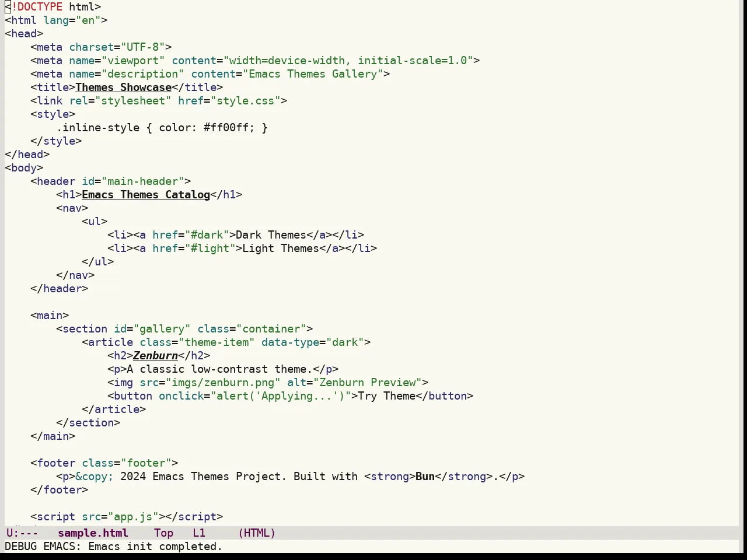Click the closing </style> tag

(x=56, y=141)
